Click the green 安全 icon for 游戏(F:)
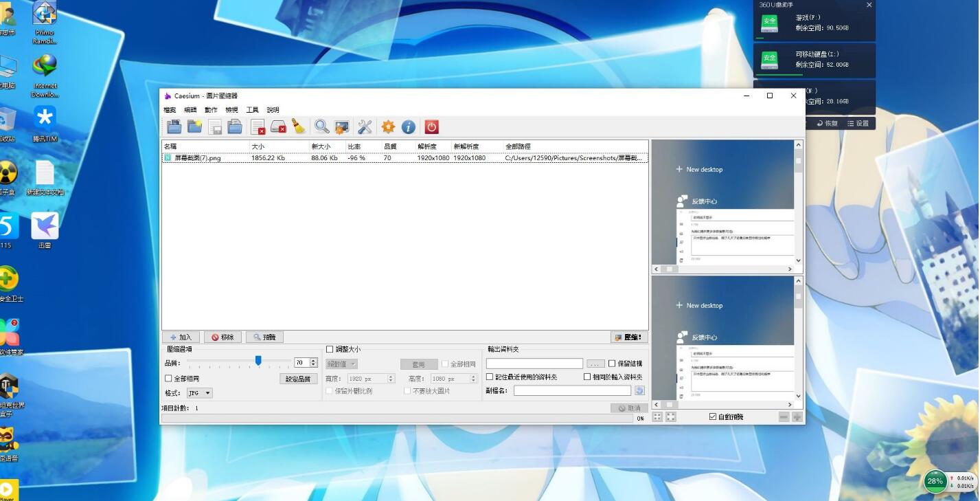Screen dimensions: 980x501 (769, 22)
